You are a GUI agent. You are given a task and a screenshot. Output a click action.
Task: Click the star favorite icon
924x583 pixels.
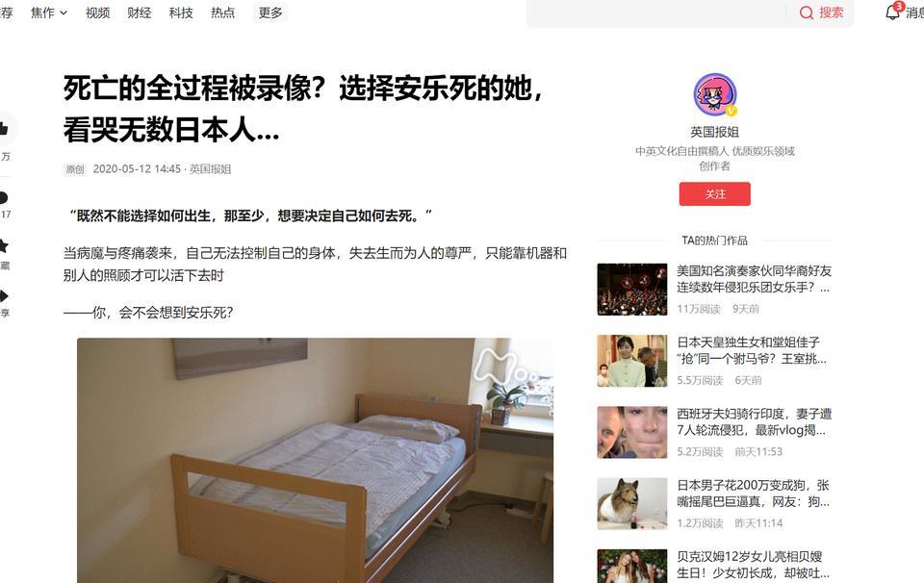pyautogui.click(x=4, y=245)
